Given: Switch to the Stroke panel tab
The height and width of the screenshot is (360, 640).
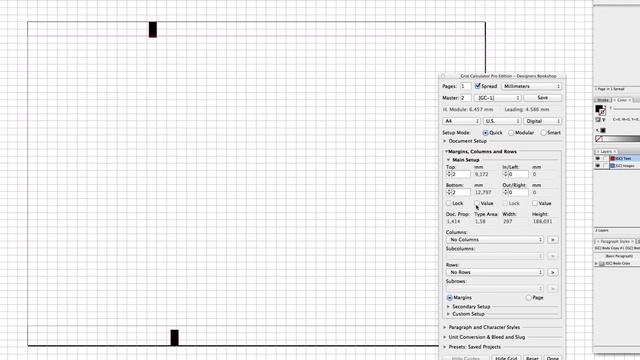Looking at the screenshot, I should pos(603,100).
